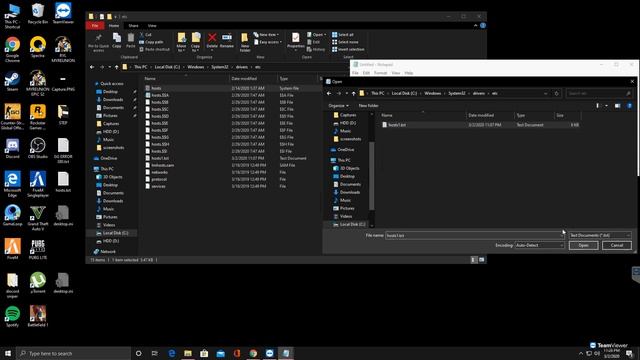Go back in File Explorer window
The image size is (640, 360).
[92, 67]
